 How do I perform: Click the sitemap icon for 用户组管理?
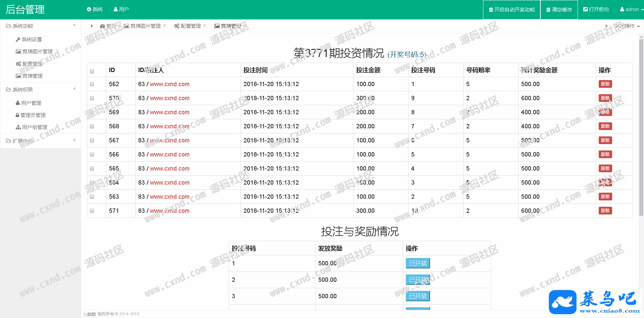[18, 127]
